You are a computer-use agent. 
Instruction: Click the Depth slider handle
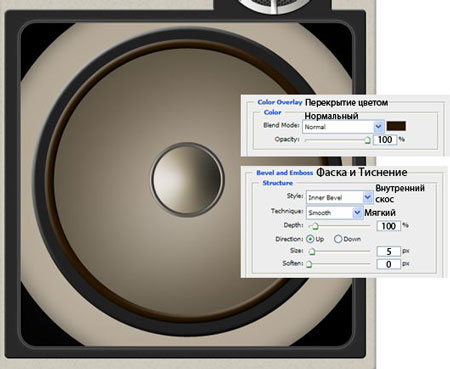(315, 227)
